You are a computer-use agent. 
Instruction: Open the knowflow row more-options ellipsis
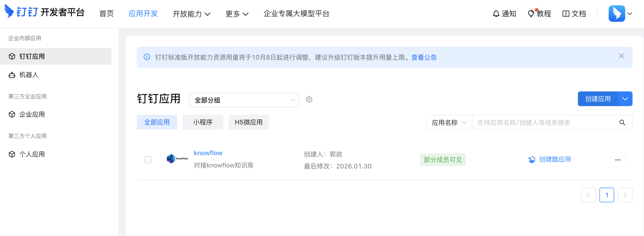pyautogui.click(x=618, y=160)
